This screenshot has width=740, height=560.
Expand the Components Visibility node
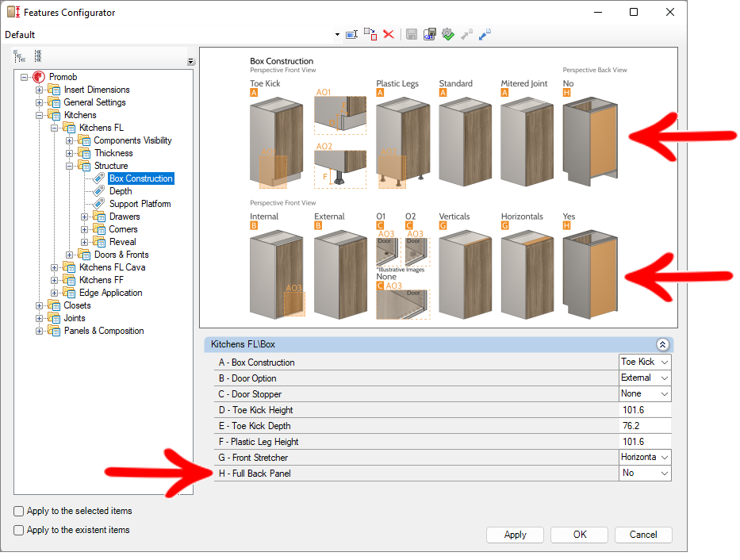coord(69,140)
